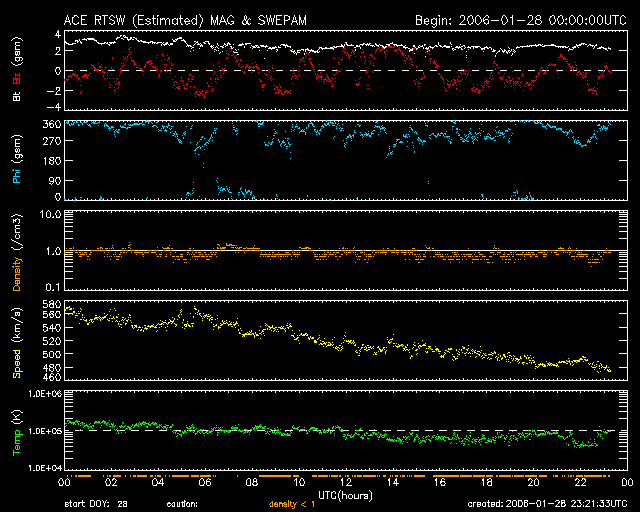This screenshot has height=512, width=640.
Task: Click the 06 hour tick label
Action: click(205, 482)
